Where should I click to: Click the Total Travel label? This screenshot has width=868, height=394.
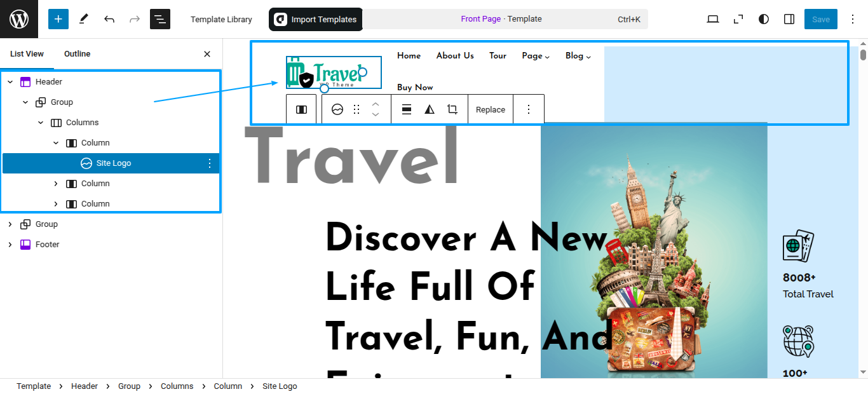coord(808,294)
